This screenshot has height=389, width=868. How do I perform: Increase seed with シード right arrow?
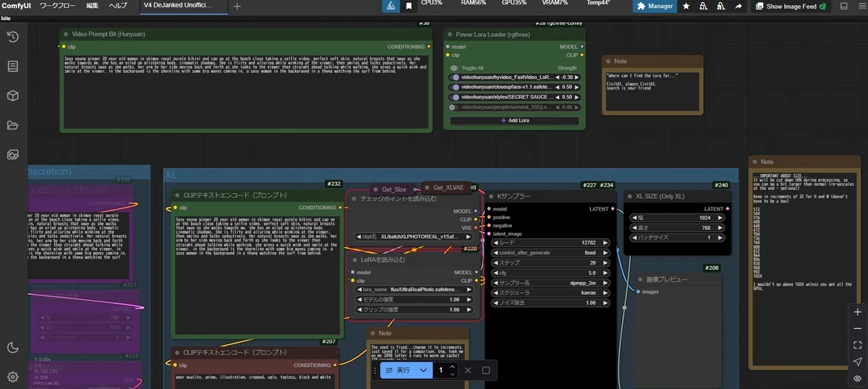point(606,243)
